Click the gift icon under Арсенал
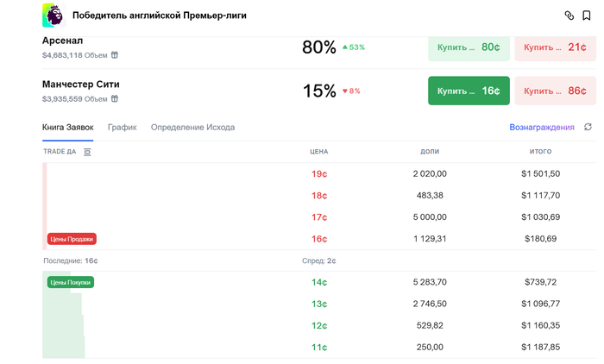 [x=114, y=55]
